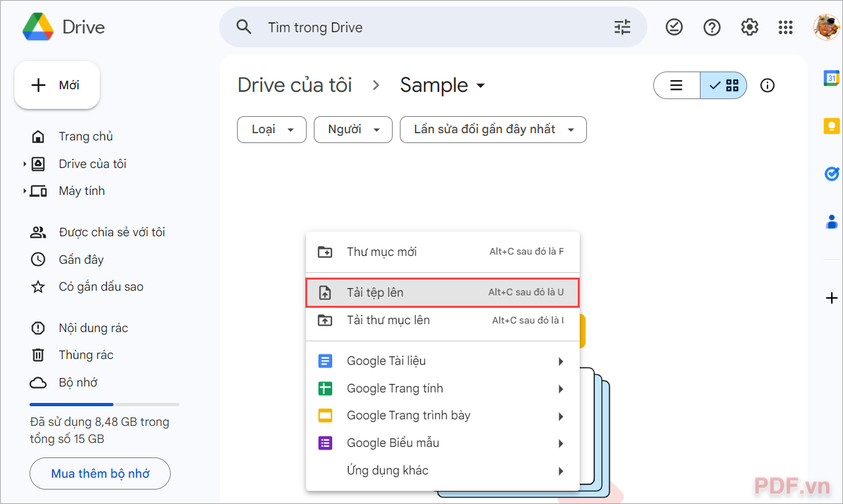The height and width of the screenshot is (504, 843).
Task: Open the account profile avatar
Action: pyautogui.click(x=825, y=27)
